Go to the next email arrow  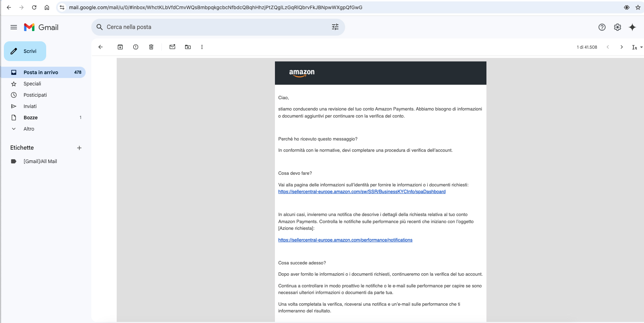coord(622,47)
